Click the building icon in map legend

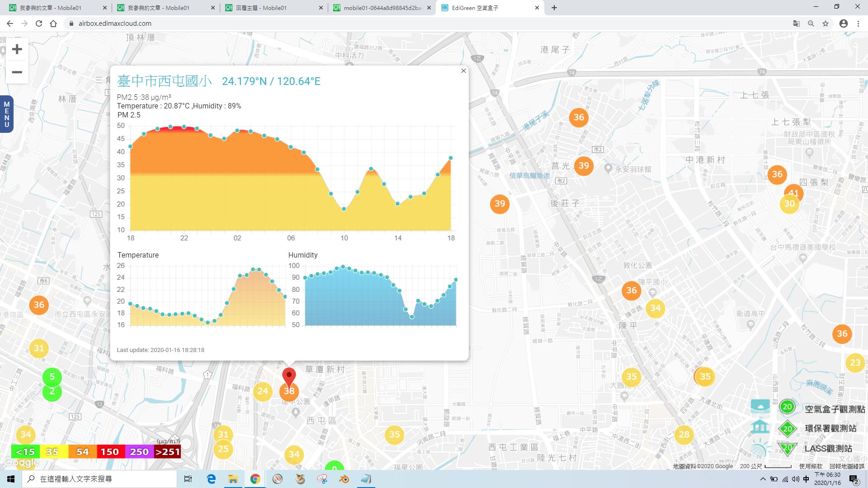(760, 426)
